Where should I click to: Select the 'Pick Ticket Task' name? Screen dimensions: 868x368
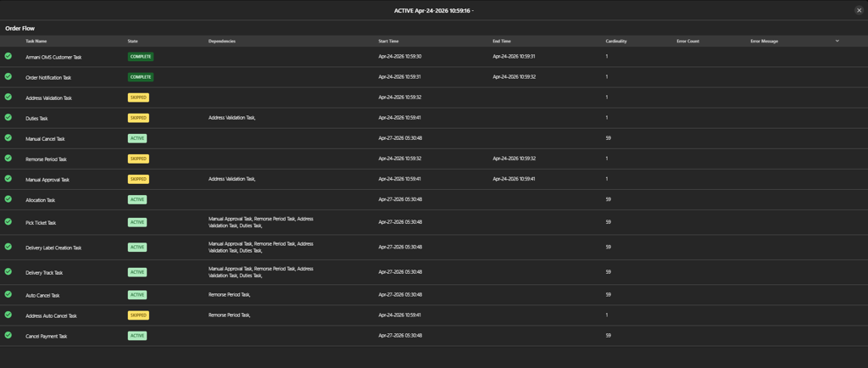(41, 223)
